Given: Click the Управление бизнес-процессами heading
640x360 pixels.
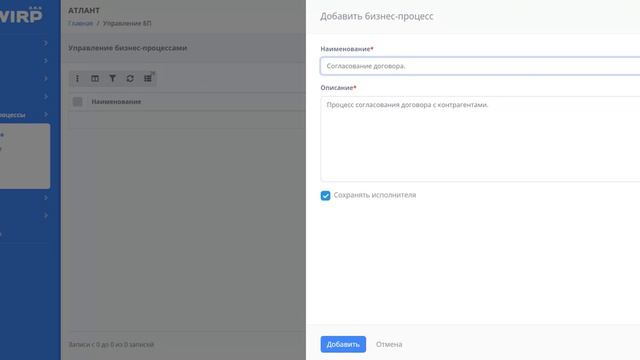Looking at the screenshot, I should [127, 48].
